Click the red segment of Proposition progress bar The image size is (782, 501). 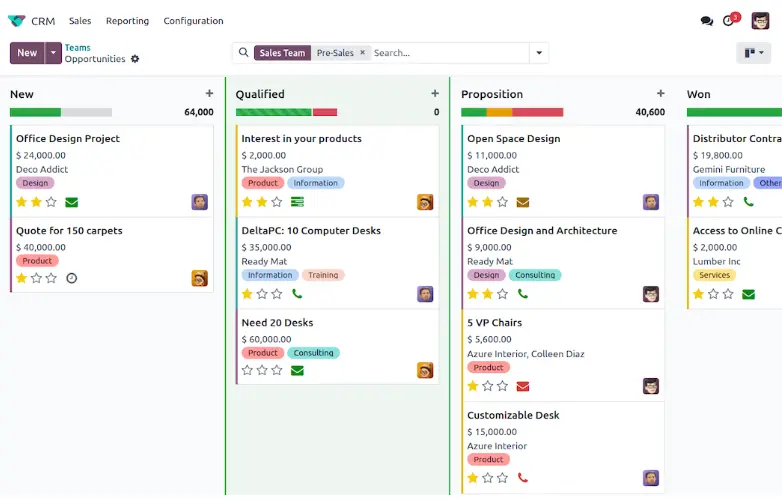[x=537, y=112]
